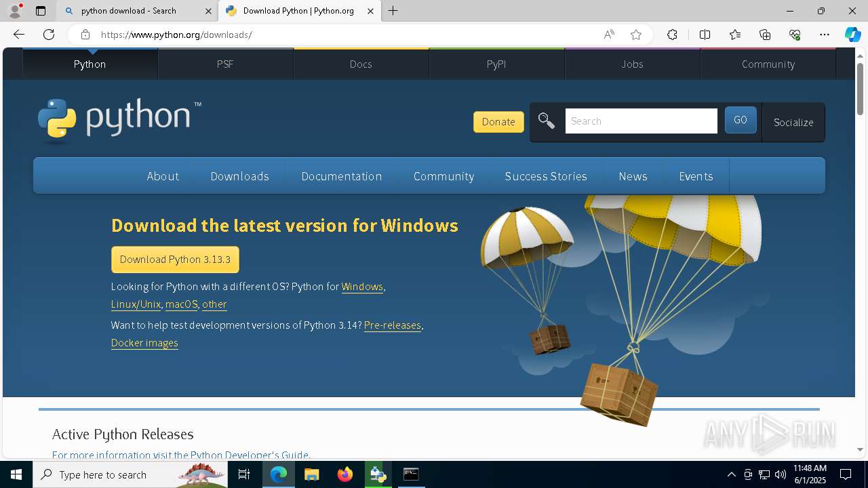Open Copilot icon in Edge toolbar
Image resolution: width=868 pixels, height=488 pixels.
[x=852, y=35]
